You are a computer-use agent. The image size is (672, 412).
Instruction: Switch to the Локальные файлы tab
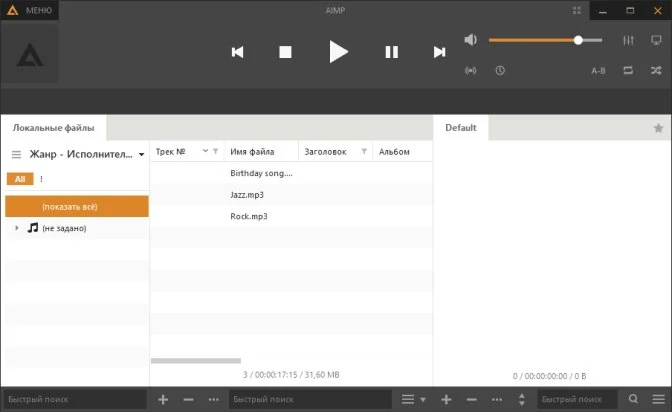54,128
